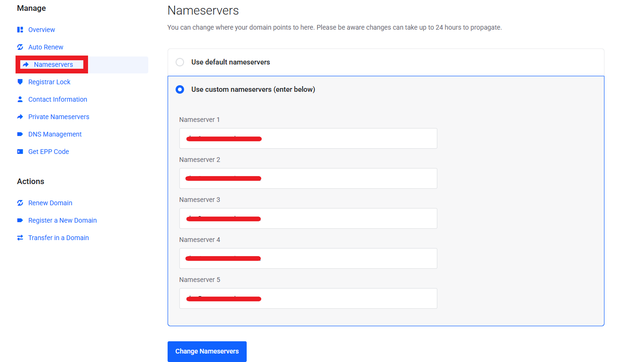Click the Contact Information person icon
Screen dimensions: 644x362
tap(20, 99)
